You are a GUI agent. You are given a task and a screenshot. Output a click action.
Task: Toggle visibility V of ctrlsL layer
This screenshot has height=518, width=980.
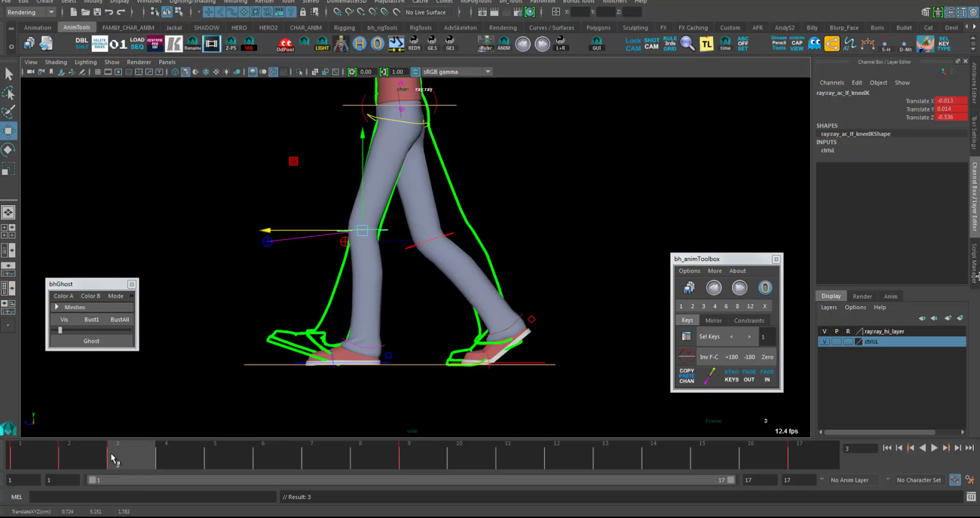pyautogui.click(x=824, y=342)
